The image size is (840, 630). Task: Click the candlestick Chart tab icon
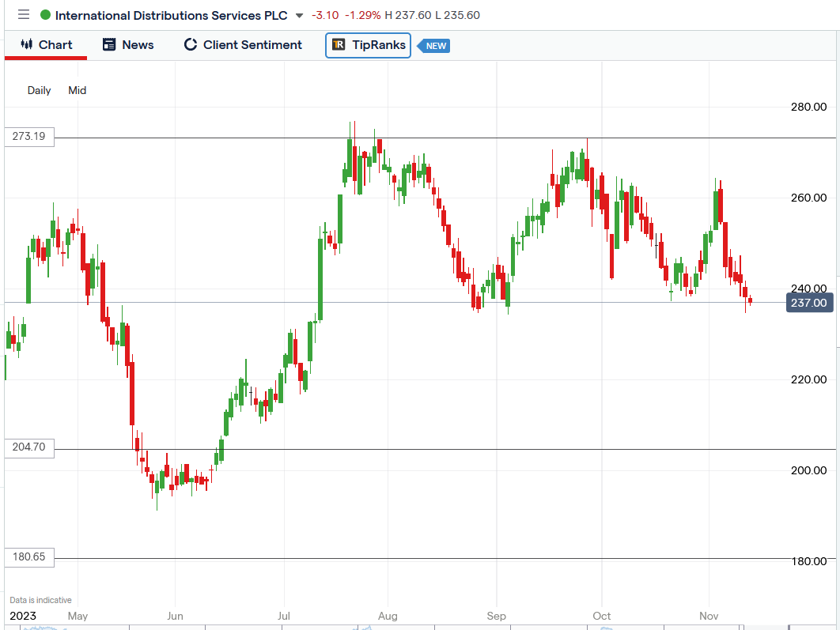pos(26,44)
